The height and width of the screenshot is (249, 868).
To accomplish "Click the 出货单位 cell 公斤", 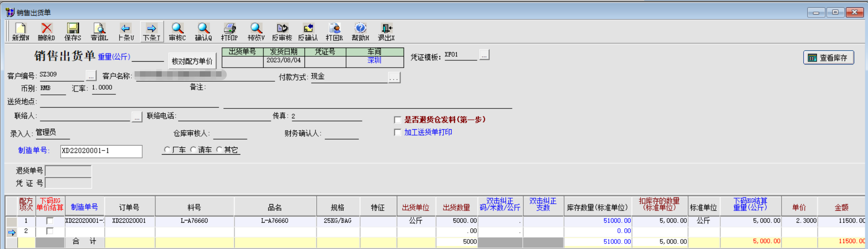I will [416, 221].
